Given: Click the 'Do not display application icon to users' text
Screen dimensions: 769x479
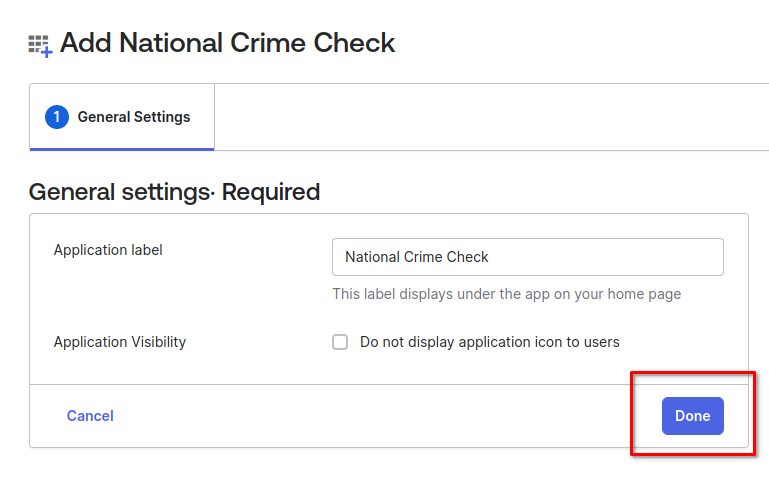Looking at the screenshot, I should (x=489, y=342).
